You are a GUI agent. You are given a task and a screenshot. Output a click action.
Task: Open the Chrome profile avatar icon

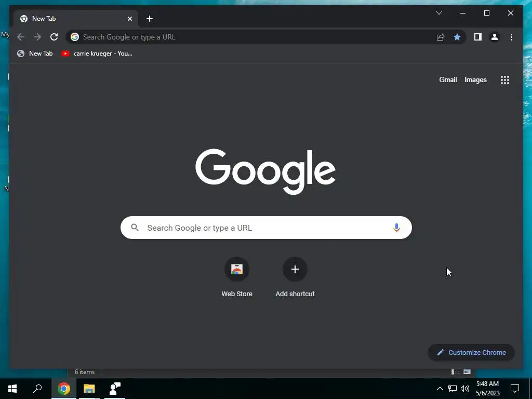pos(495,37)
